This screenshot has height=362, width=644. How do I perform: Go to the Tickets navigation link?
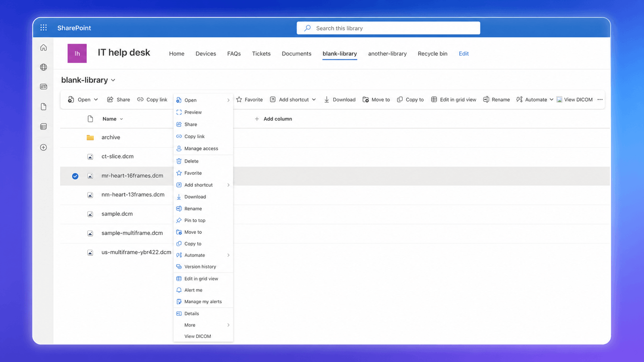click(x=261, y=54)
